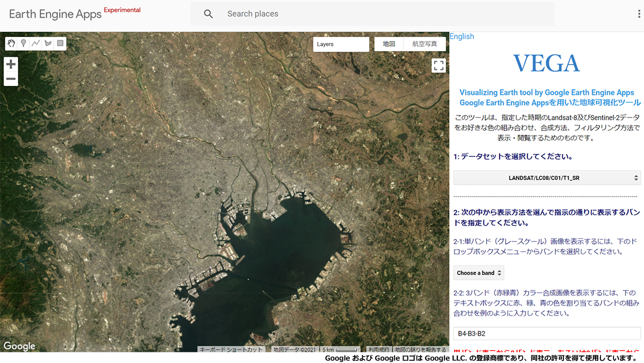Open the Choose a band dropdown

point(479,273)
